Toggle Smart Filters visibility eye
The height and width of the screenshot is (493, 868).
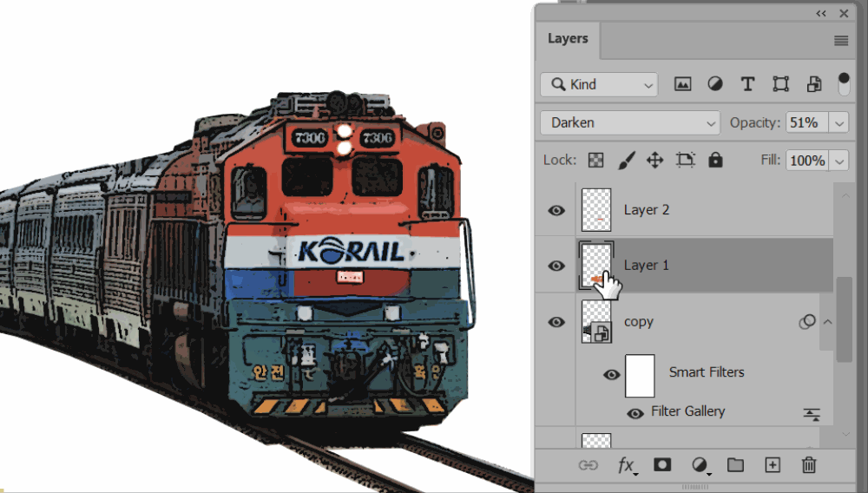(611, 375)
